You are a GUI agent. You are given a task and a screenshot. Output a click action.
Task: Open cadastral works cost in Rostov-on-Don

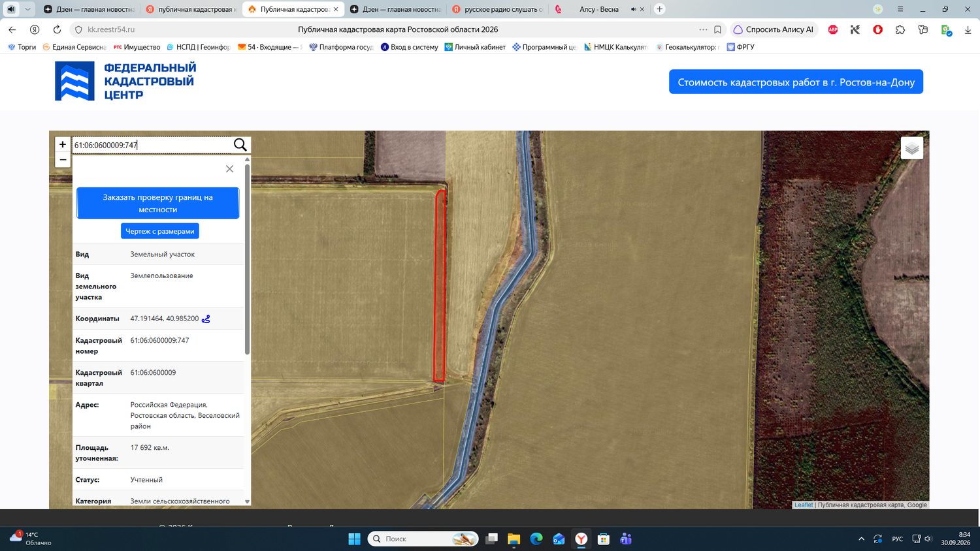coord(796,82)
